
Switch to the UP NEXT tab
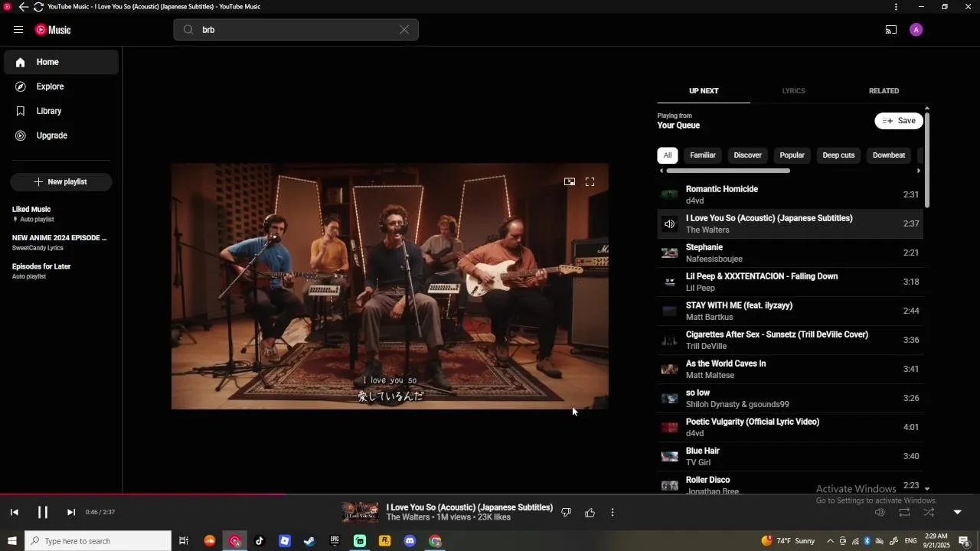704,91
